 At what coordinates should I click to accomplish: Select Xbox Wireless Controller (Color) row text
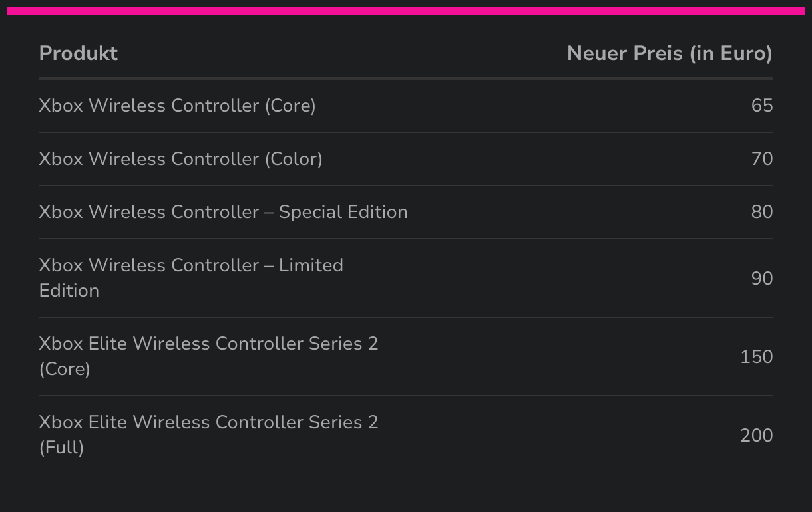point(180,159)
